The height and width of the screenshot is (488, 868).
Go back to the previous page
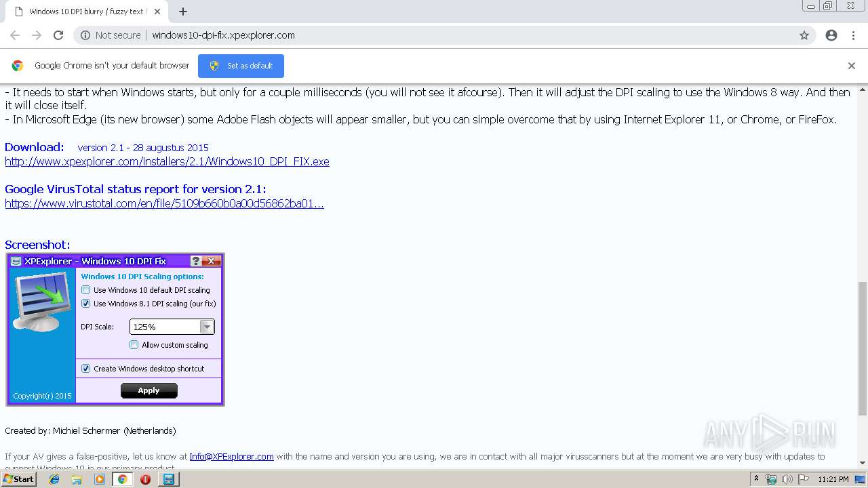(15, 35)
